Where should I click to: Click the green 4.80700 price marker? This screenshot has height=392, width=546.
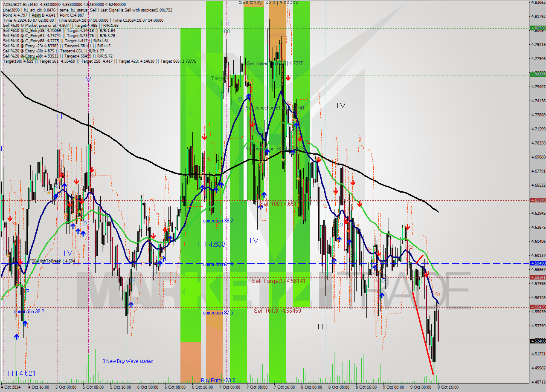[537, 28]
